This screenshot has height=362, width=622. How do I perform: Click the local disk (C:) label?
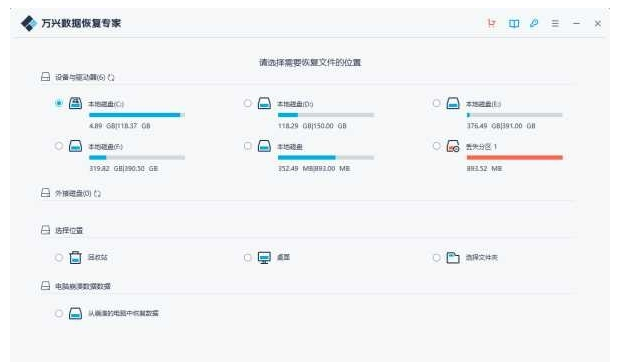tap(106, 104)
